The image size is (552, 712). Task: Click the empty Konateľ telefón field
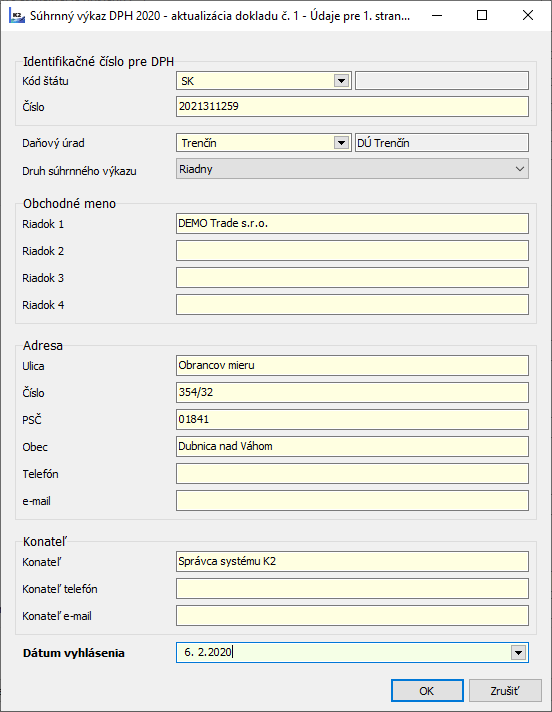352,588
